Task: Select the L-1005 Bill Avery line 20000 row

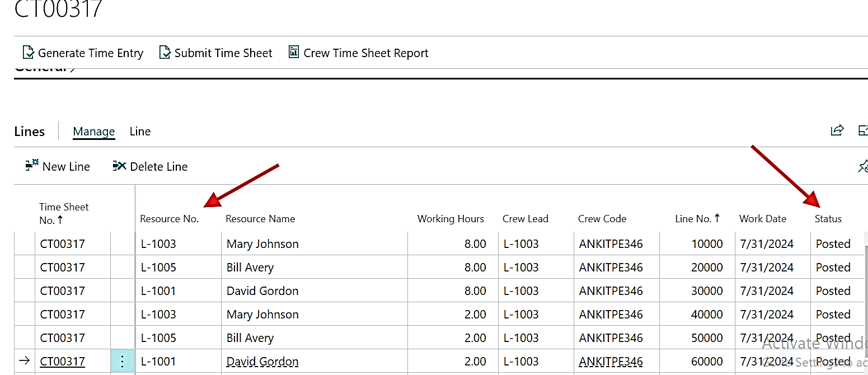Action: [x=158, y=268]
